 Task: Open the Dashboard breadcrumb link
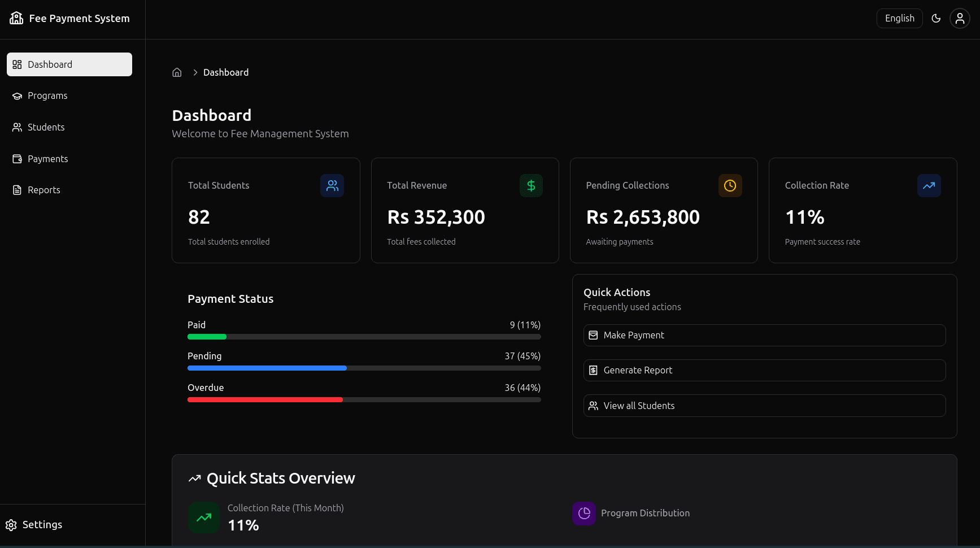pyautogui.click(x=226, y=72)
